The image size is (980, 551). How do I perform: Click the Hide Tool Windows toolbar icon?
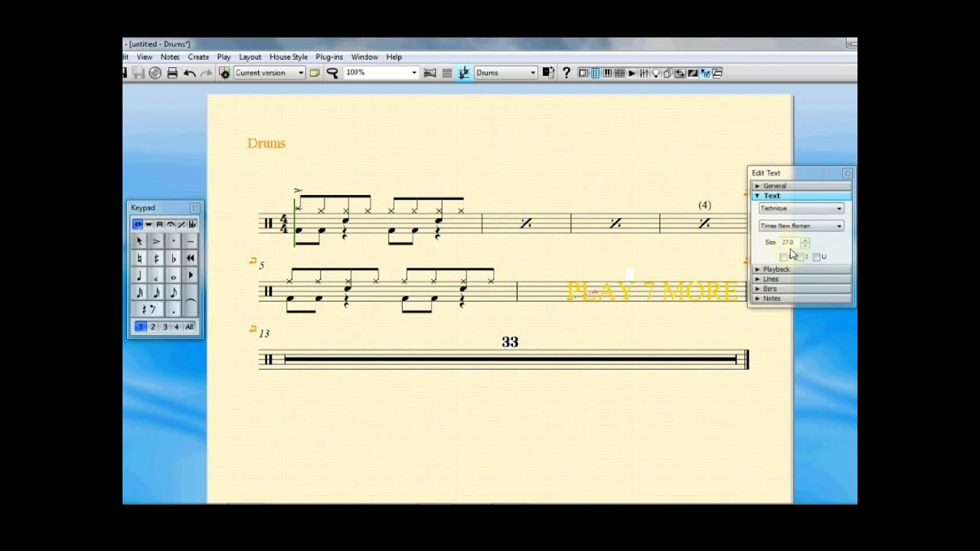click(x=717, y=73)
